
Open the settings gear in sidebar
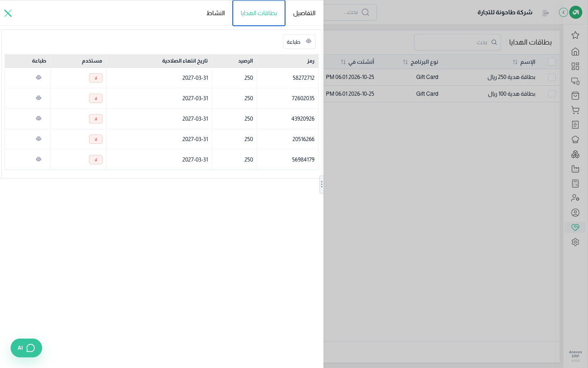575,242
